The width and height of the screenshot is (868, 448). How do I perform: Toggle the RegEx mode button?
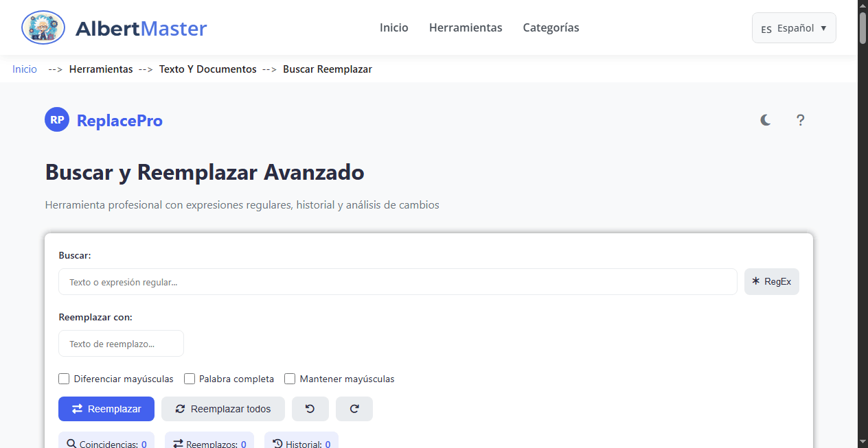[771, 281]
